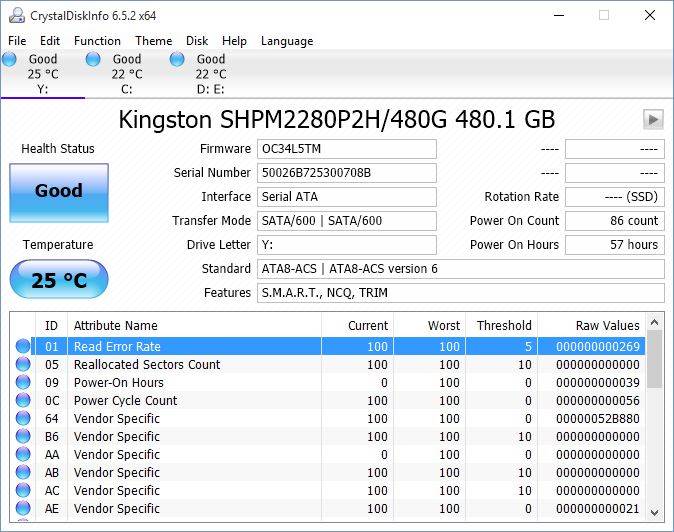Click the blue status orb for drive C:
The width and height of the screenshot is (674, 532).
(93, 59)
